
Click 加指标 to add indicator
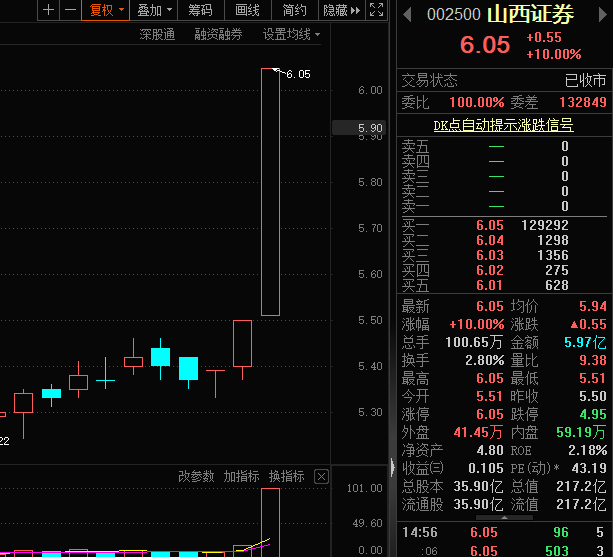242,476
